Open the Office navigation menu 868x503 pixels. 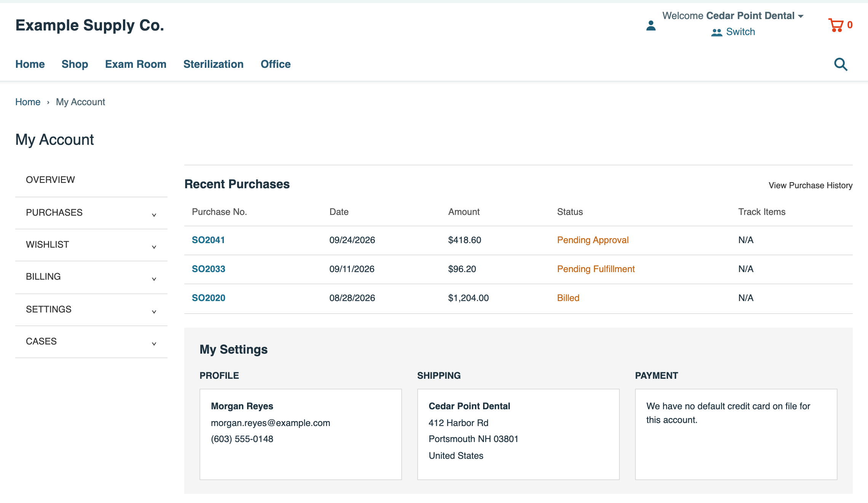[x=276, y=64]
